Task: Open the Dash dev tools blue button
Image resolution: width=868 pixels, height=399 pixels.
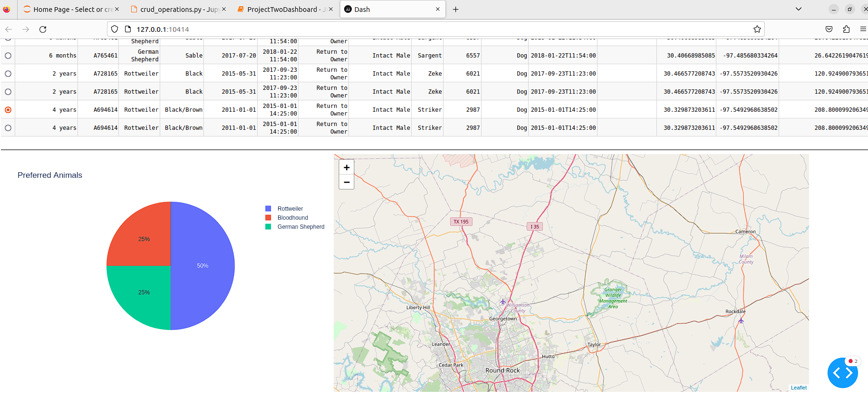Action: click(843, 373)
